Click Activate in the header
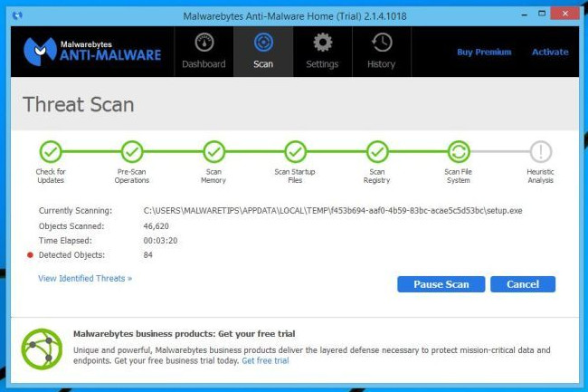This screenshot has height=392, width=588. (x=550, y=53)
